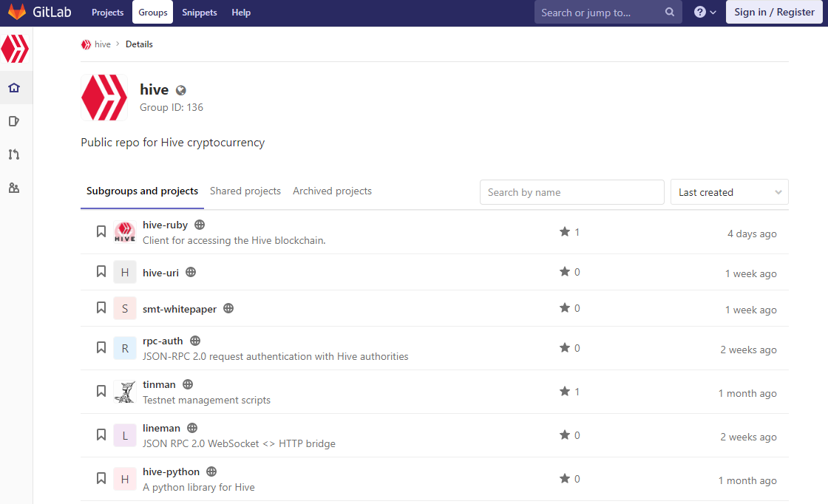Viewport: 828px width, 504px height.
Task: Click the public globe icon beside hive title
Action: pos(180,91)
